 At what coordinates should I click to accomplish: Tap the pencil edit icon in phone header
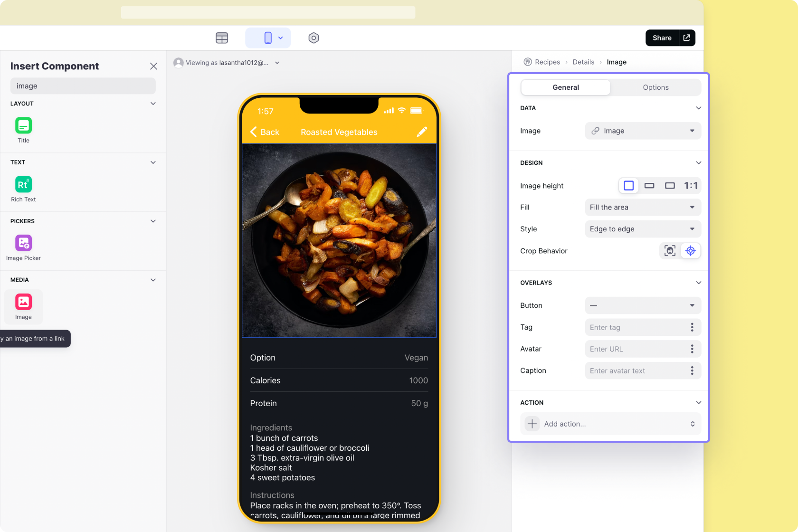(422, 132)
